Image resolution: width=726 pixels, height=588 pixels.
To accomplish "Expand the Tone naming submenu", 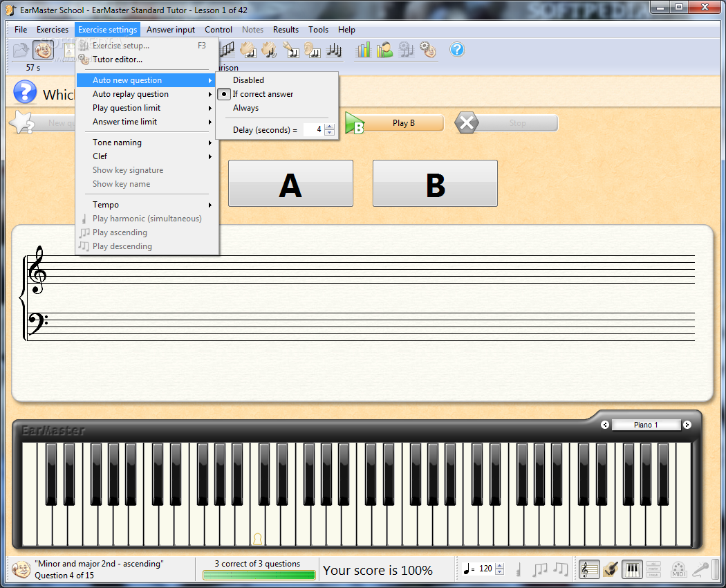I will pos(147,143).
